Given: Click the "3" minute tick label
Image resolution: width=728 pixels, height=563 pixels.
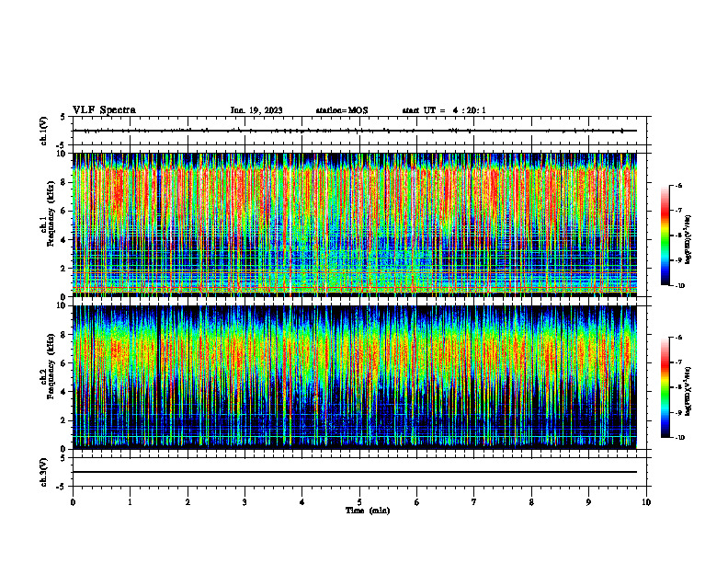Looking at the screenshot, I should [x=245, y=502].
